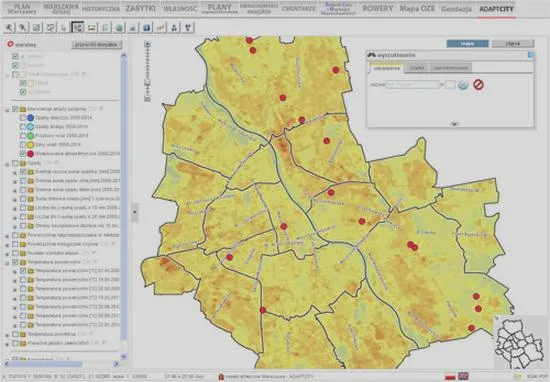Collapse the search panel with its bottom arrow
Viewport: 550px width, 382px height.
click(x=454, y=124)
